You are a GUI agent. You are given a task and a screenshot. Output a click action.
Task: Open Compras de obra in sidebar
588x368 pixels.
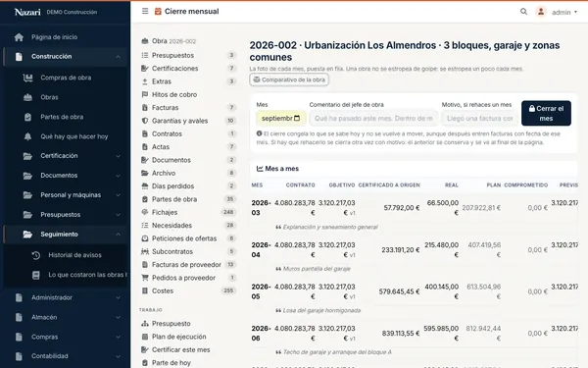(x=66, y=78)
